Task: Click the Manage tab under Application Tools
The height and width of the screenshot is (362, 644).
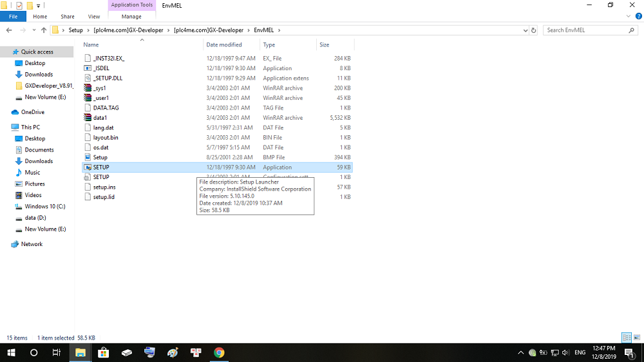Action: [131, 17]
